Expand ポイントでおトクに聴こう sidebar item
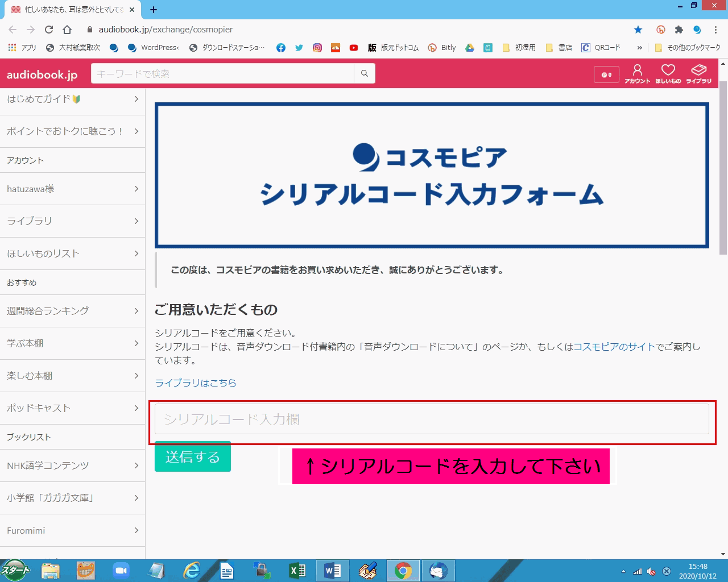Image resolution: width=728 pixels, height=582 pixels. pos(72,131)
